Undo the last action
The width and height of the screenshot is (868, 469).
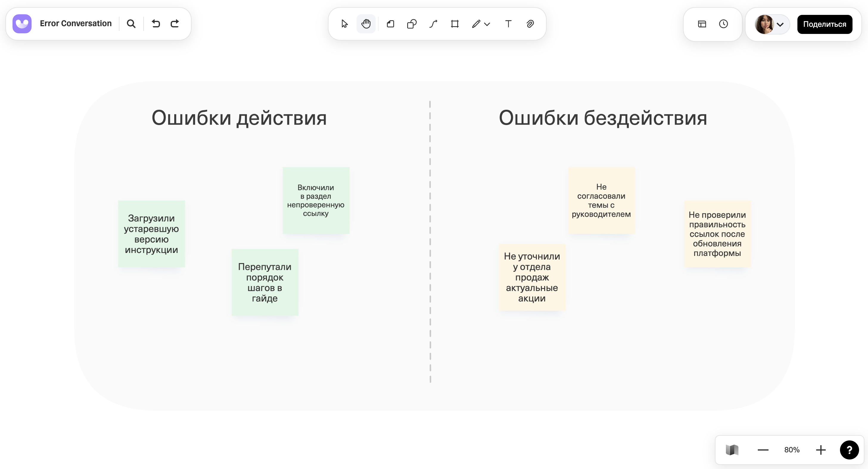coord(155,24)
